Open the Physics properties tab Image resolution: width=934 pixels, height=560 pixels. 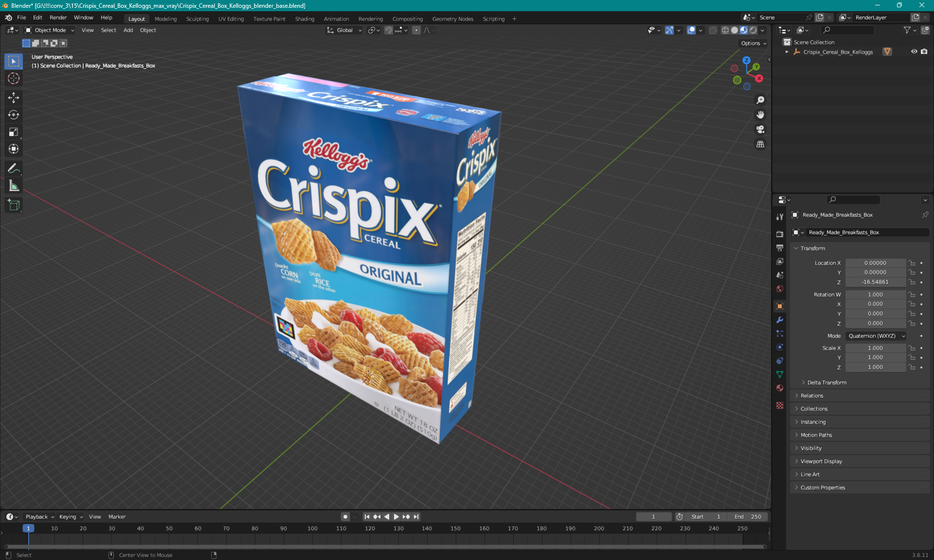click(780, 347)
